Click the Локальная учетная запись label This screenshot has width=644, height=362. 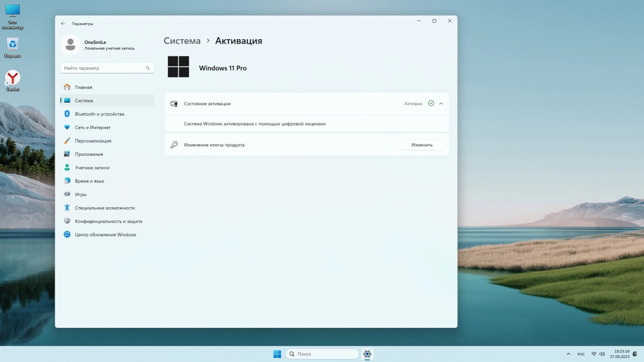point(110,48)
